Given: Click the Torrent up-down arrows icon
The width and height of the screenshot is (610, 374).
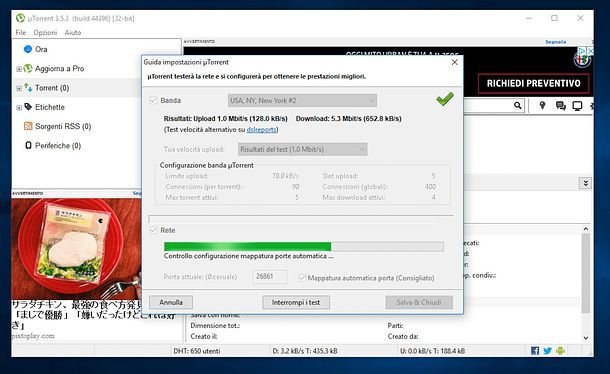Looking at the screenshot, I should (x=28, y=88).
